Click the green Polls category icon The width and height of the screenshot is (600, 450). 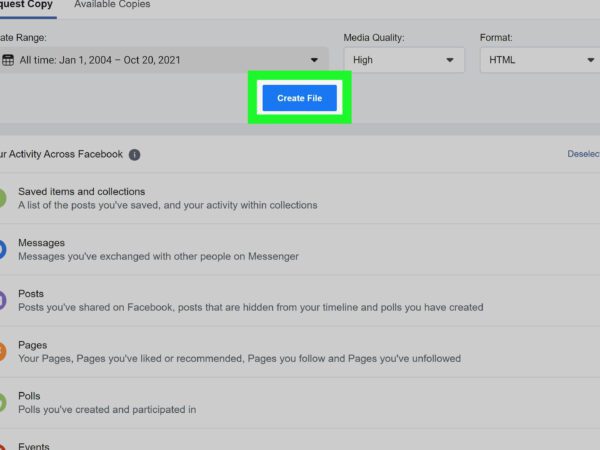3,402
